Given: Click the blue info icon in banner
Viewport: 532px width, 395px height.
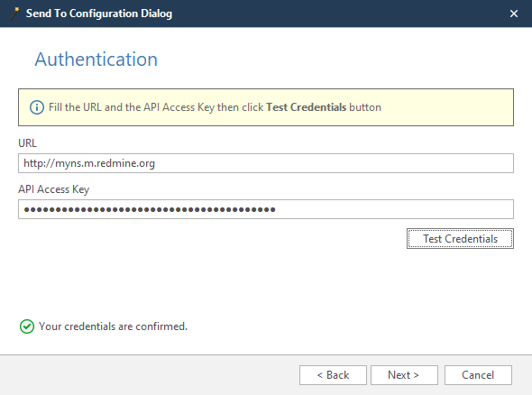Looking at the screenshot, I should point(37,107).
